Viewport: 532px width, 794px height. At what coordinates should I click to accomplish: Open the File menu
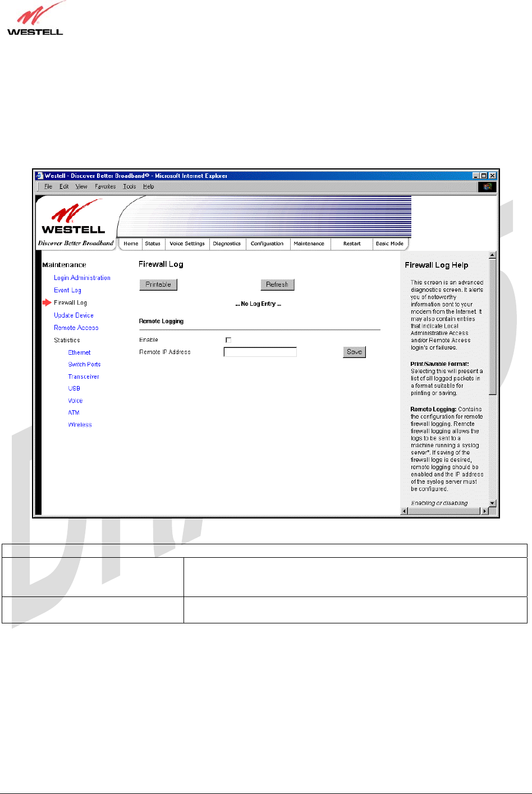[x=48, y=187]
